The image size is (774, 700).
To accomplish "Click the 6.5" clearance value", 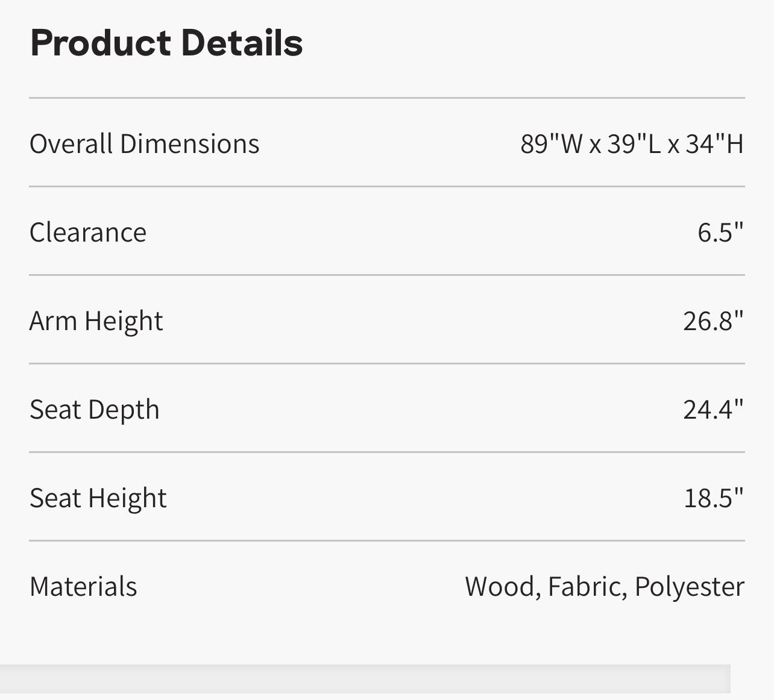I will tap(720, 233).
